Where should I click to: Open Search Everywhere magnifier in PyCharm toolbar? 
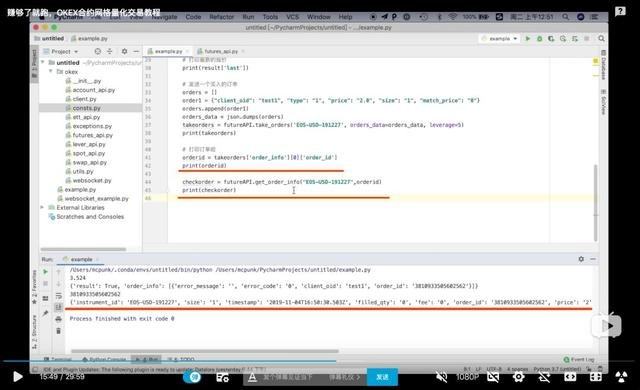(601, 38)
